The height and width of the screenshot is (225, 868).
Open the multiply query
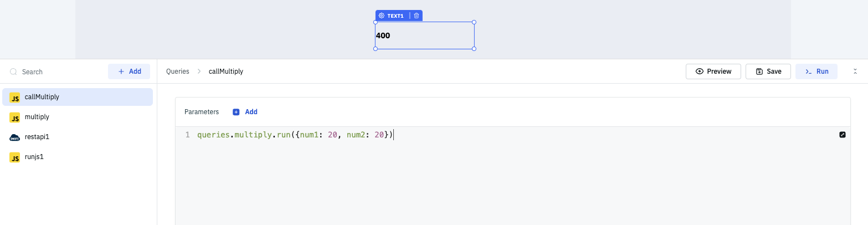(x=37, y=117)
